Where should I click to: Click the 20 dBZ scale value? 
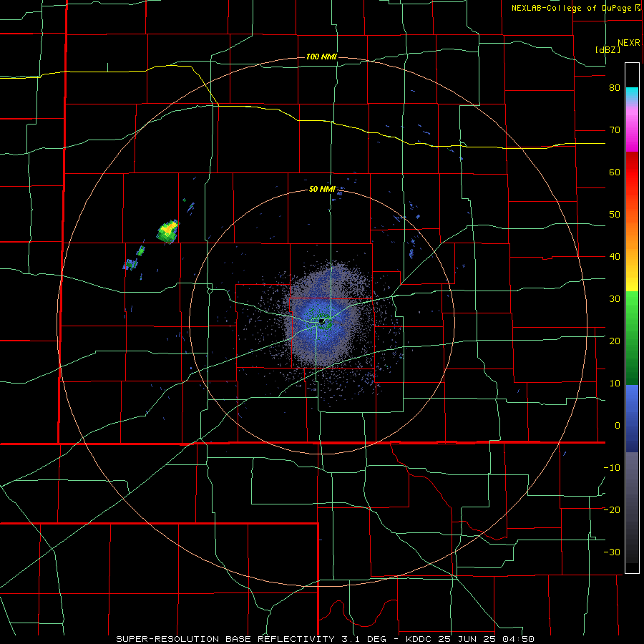615,341
